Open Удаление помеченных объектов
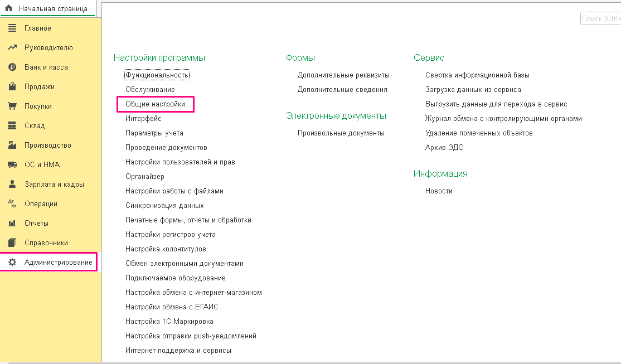The height and width of the screenshot is (364, 621). click(479, 133)
